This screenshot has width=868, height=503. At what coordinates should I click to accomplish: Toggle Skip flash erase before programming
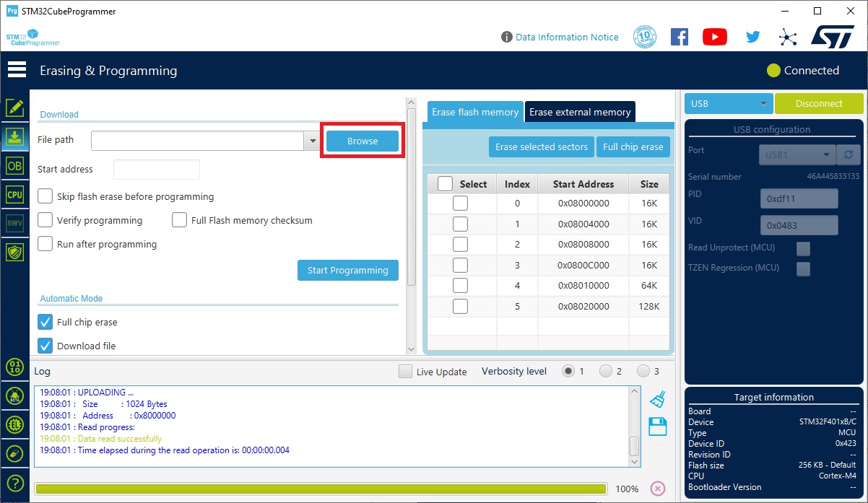[45, 196]
